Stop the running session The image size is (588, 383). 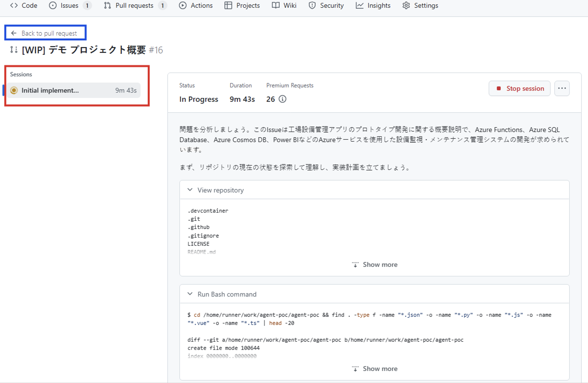[519, 89]
